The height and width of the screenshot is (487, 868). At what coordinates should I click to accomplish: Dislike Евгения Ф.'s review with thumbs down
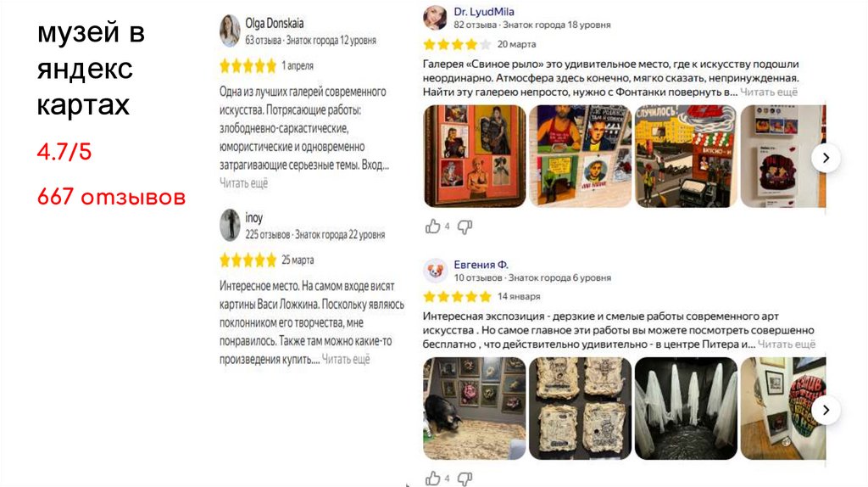[x=465, y=479]
